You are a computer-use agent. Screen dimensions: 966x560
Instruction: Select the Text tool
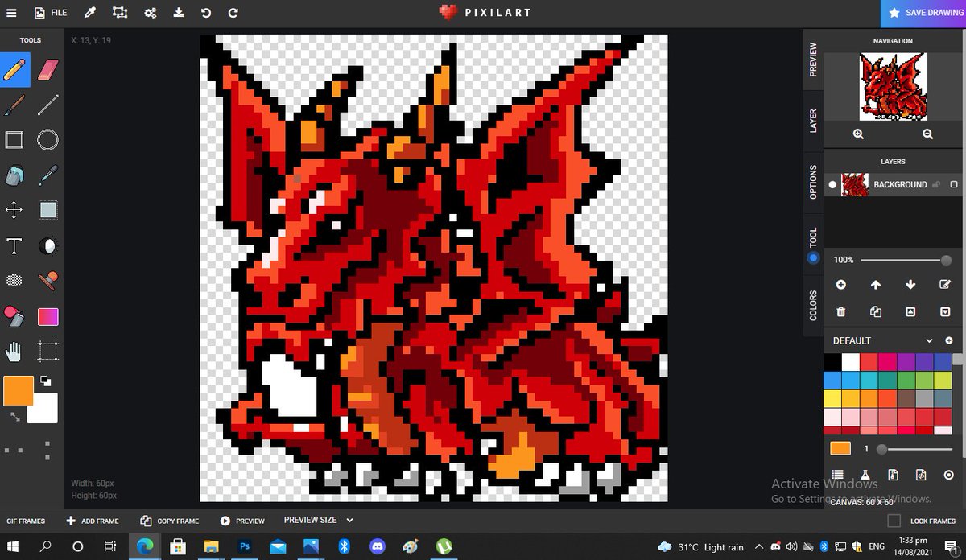[14, 245]
